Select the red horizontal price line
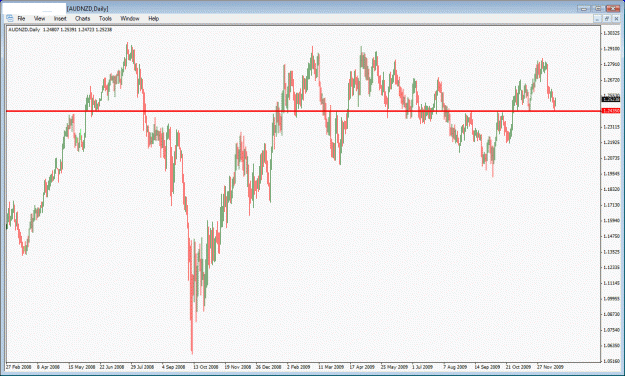 pos(303,111)
